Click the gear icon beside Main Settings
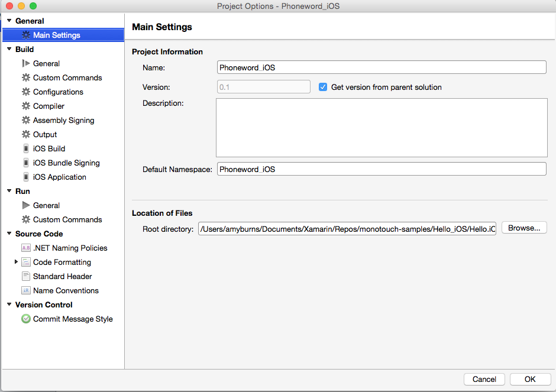Viewport: 556px width, 392px height. 26,35
